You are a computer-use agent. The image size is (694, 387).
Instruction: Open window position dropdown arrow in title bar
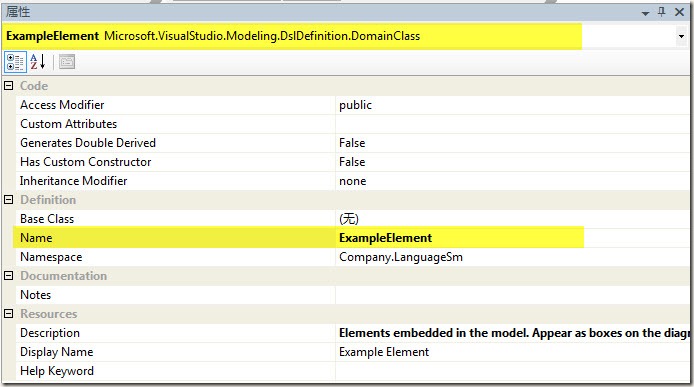(x=645, y=13)
